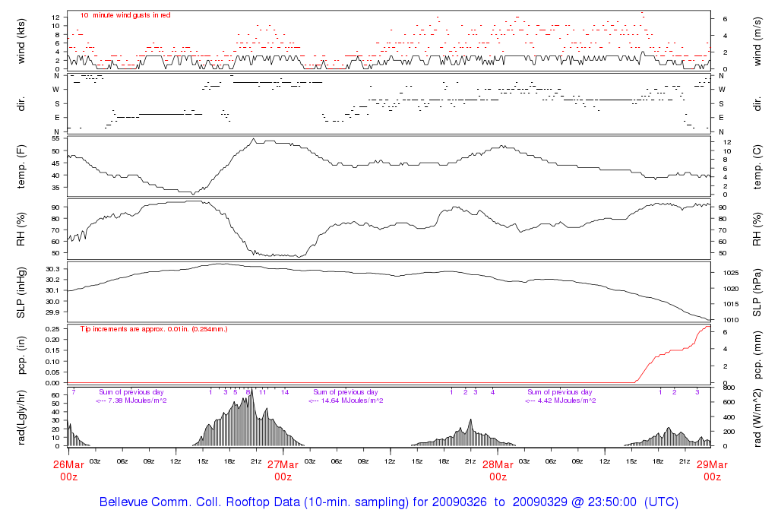Select the '55' temperature tick value
The height and width of the screenshot is (532, 778).
[55, 138]
